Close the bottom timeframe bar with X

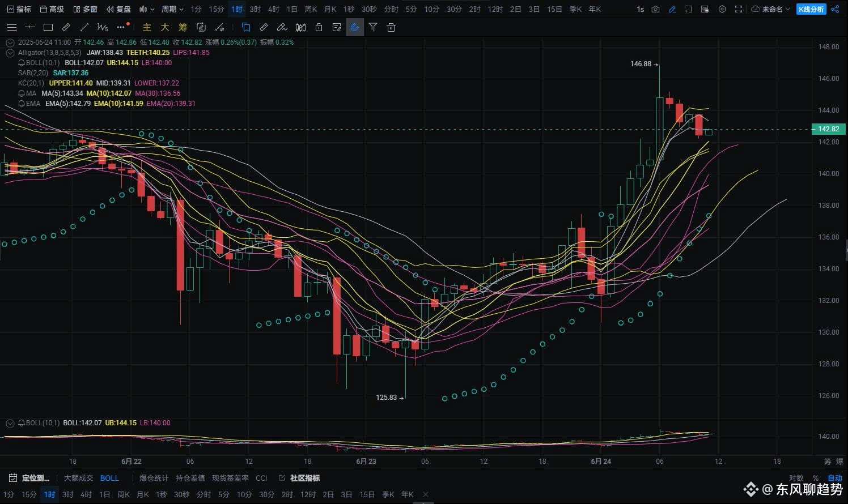(x=426, y=494)
